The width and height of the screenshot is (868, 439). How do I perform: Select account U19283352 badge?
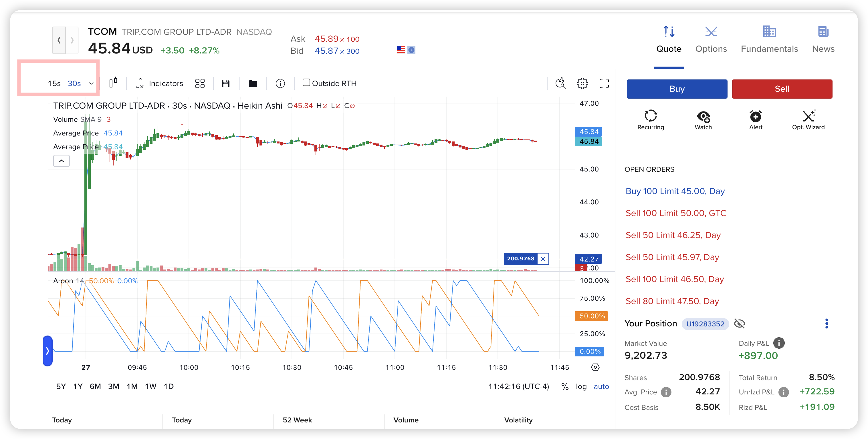point(705,324)
